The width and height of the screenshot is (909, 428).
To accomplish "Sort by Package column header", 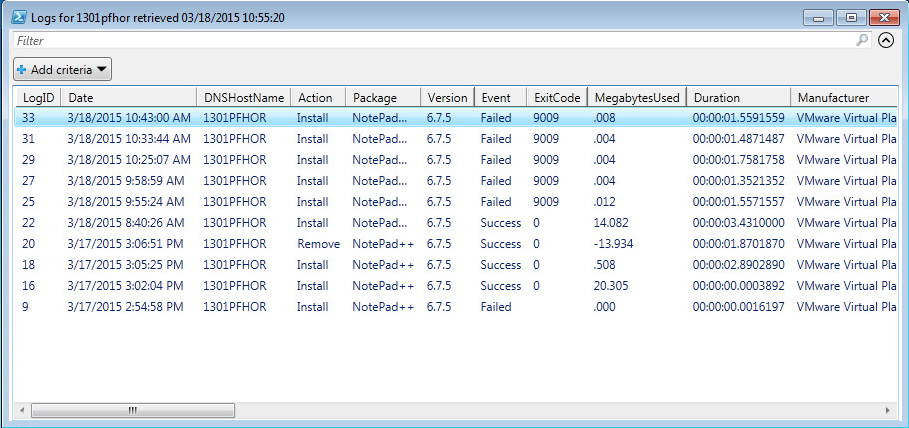I will (383, 98).
